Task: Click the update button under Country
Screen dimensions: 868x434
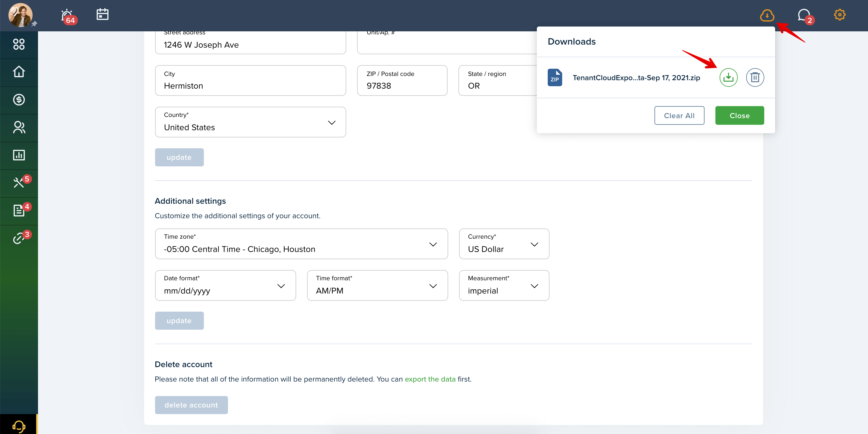Action: (179, 157)
